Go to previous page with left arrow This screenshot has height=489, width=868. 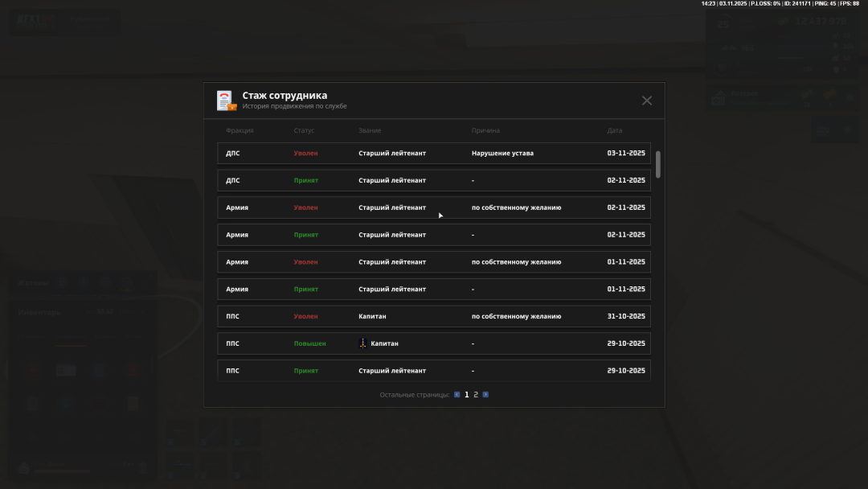point(457,395)
